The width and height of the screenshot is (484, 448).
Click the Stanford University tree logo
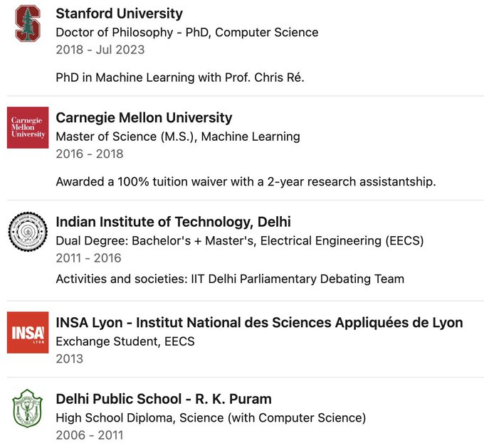click(28, 23)
